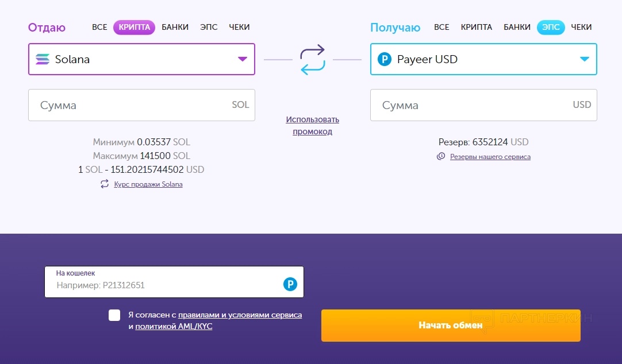Click the Payeer icon in the wallet field
This screenshot has height=364, width=622.
click(x=290, y=284)
